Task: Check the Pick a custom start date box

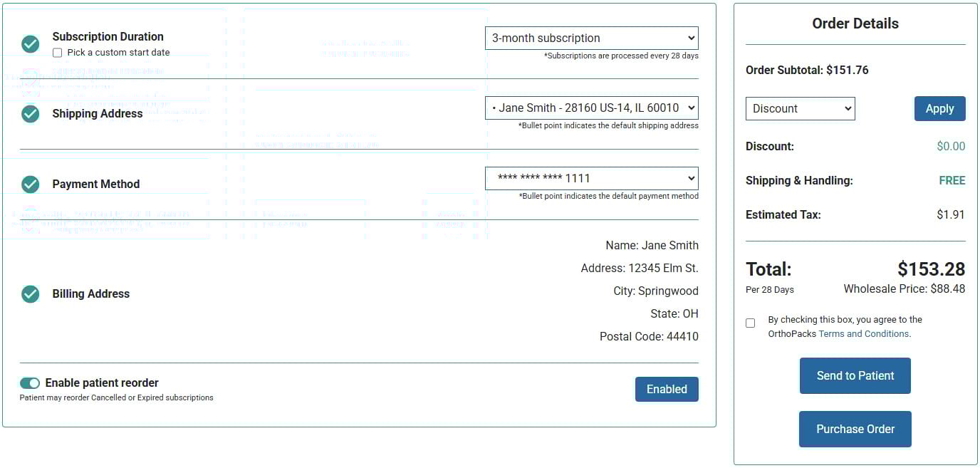Action: click(x=57, y=52)
